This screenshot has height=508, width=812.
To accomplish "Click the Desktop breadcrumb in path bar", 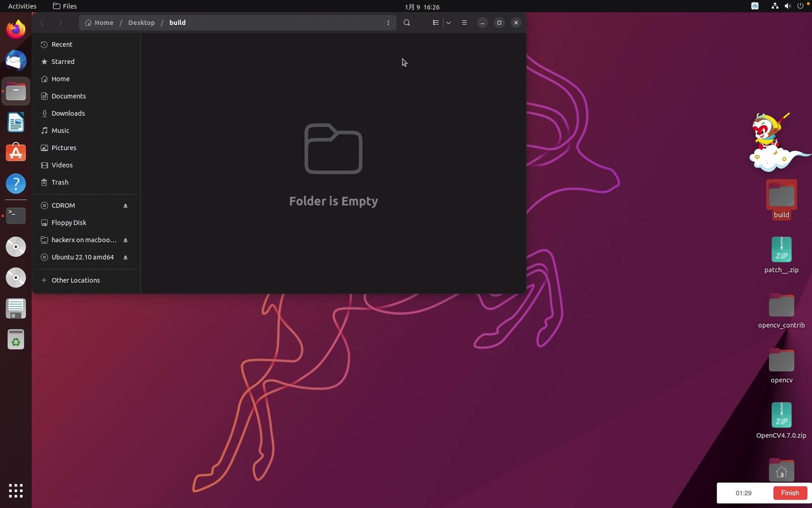I will point(141,23).
